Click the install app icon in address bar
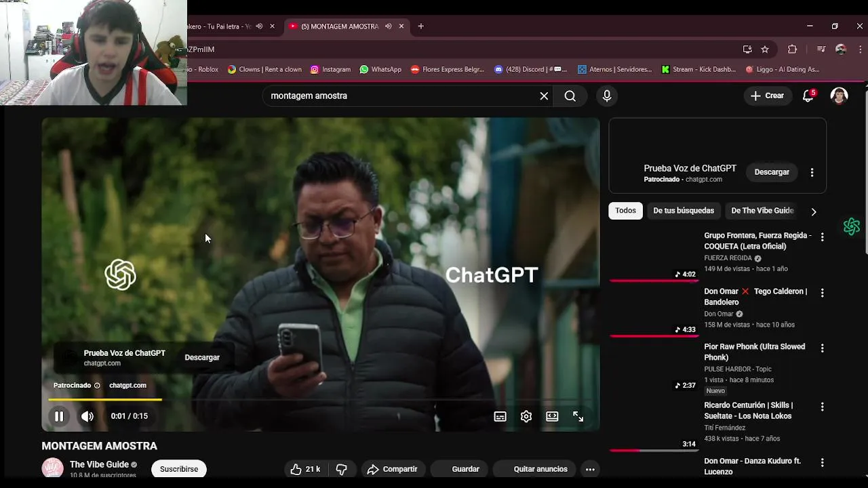This screenshot has height=488, width=868. 747,49
